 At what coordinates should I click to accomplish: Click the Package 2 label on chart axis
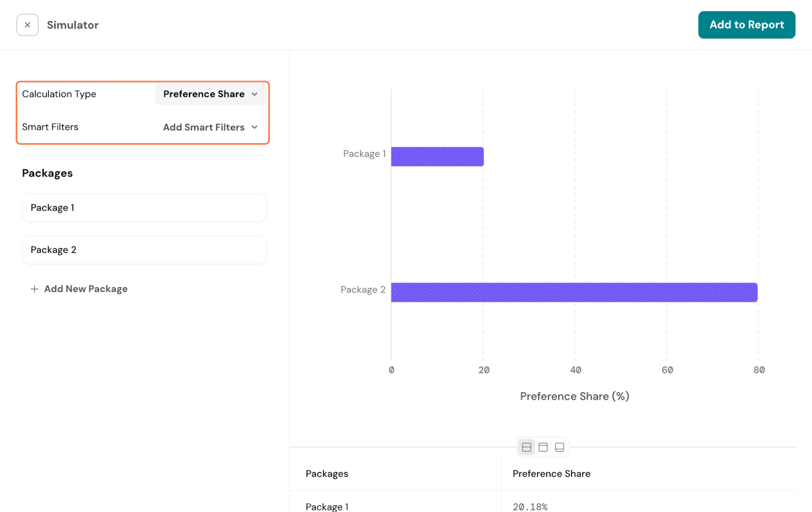(x=363, y=290)
